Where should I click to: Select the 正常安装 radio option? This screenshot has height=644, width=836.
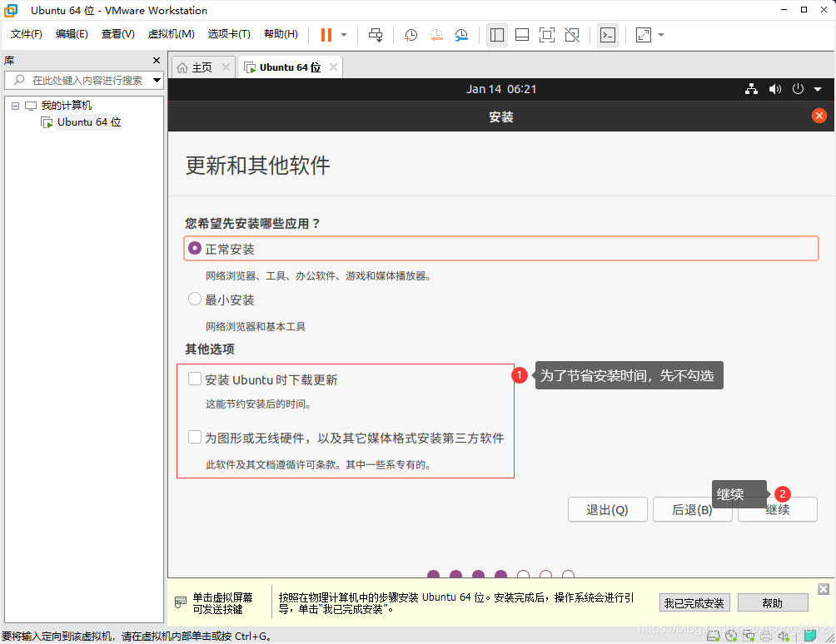195,248
